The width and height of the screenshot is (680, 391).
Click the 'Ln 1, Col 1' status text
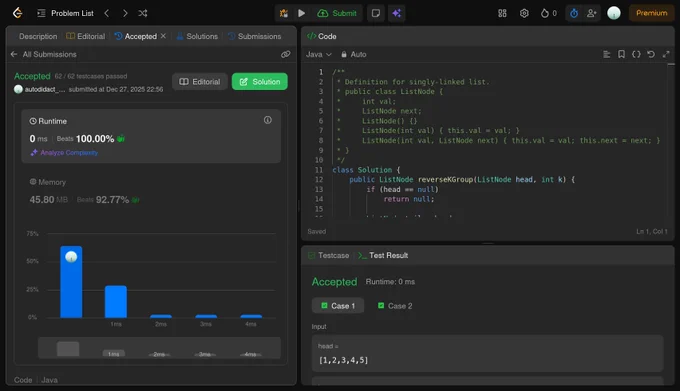click(x=651, y=231)
